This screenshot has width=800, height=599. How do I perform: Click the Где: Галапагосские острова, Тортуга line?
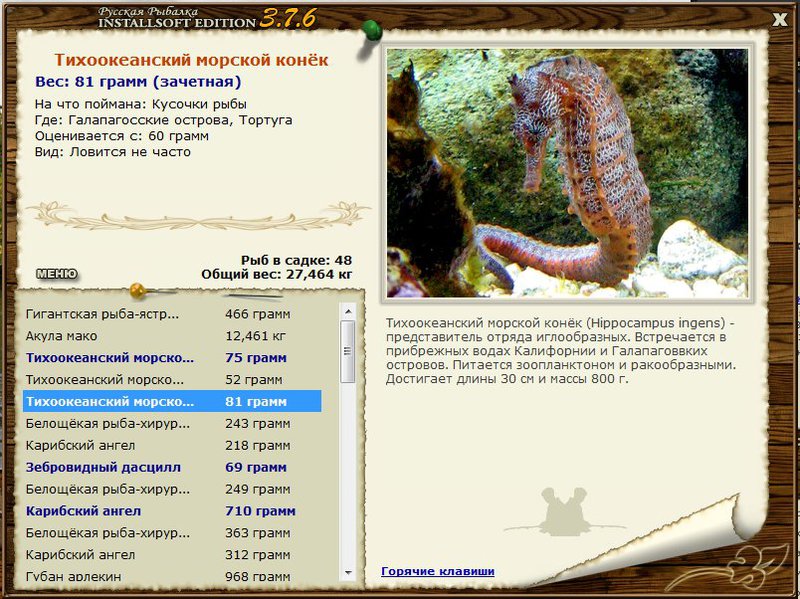coord(164,120)
